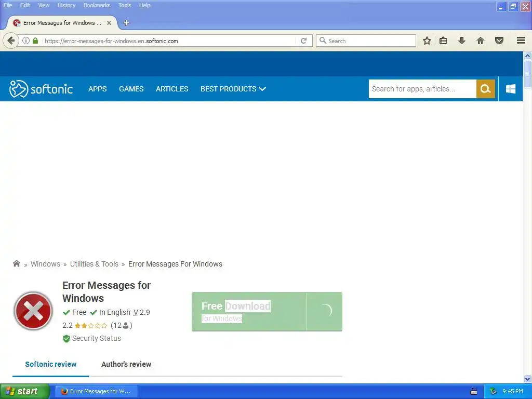The width and height of the screenshot is (532, 399).
Task: Click the Error Messages For Windows breadcrumb text
Action: point(175,264)
